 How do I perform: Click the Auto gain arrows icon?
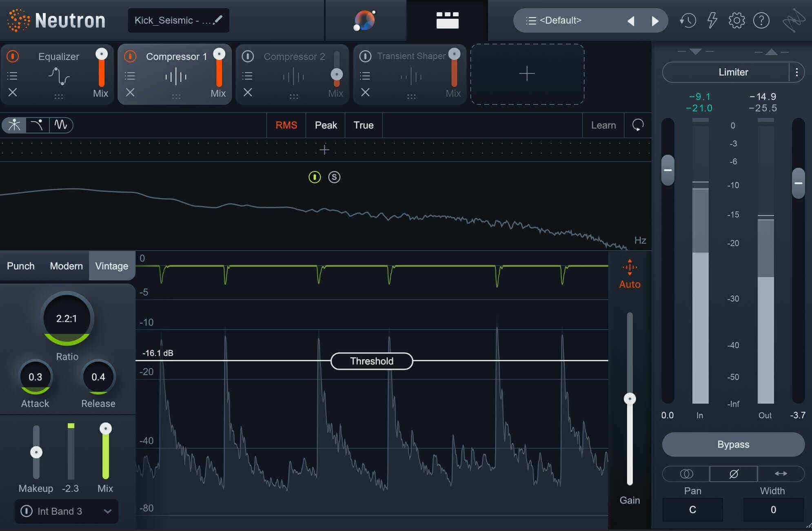tap(630, 268)
